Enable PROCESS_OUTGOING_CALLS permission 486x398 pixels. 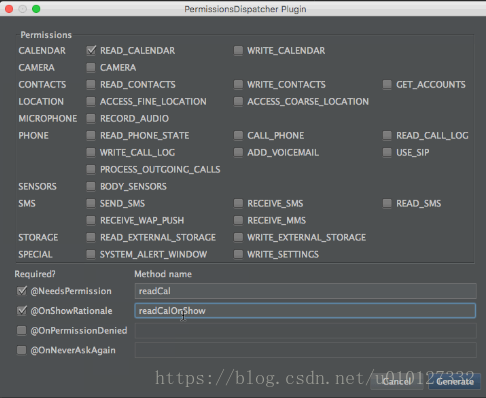pos(91,169)
